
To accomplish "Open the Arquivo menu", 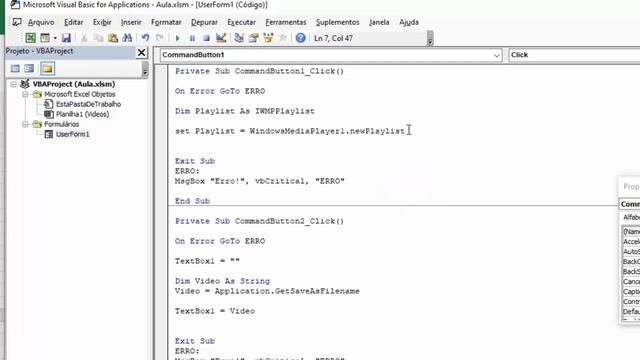I will (41, 22).
